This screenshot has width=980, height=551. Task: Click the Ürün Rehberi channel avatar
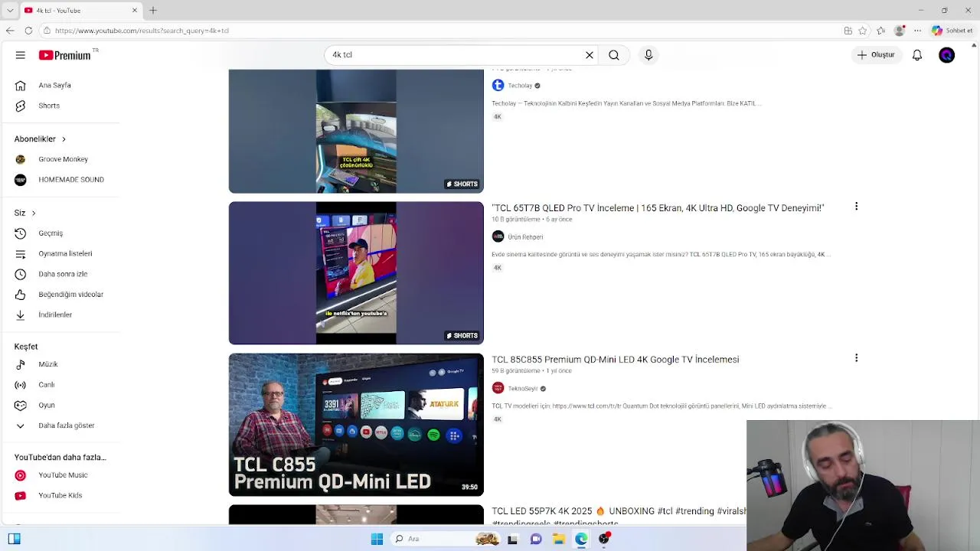498,237
